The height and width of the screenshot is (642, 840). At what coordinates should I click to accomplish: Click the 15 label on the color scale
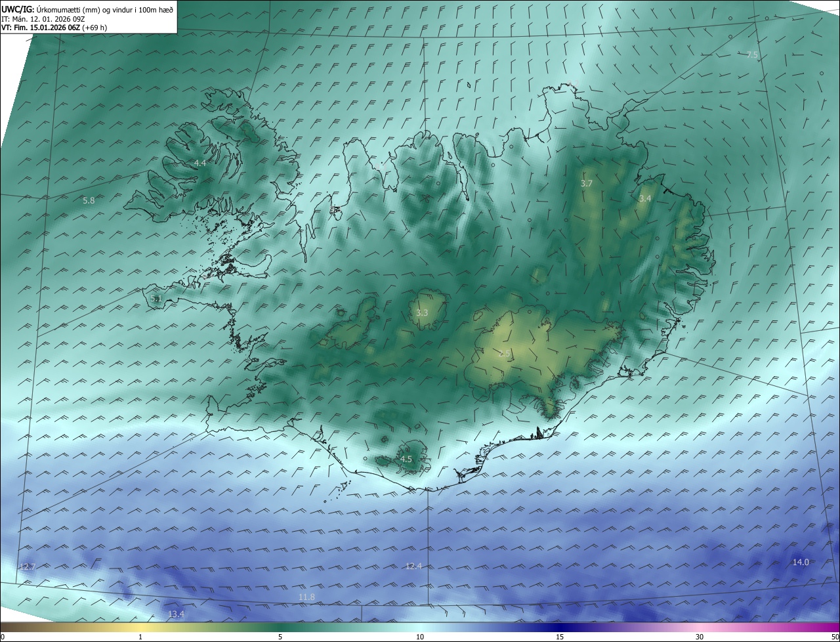[x=560, y=637]
